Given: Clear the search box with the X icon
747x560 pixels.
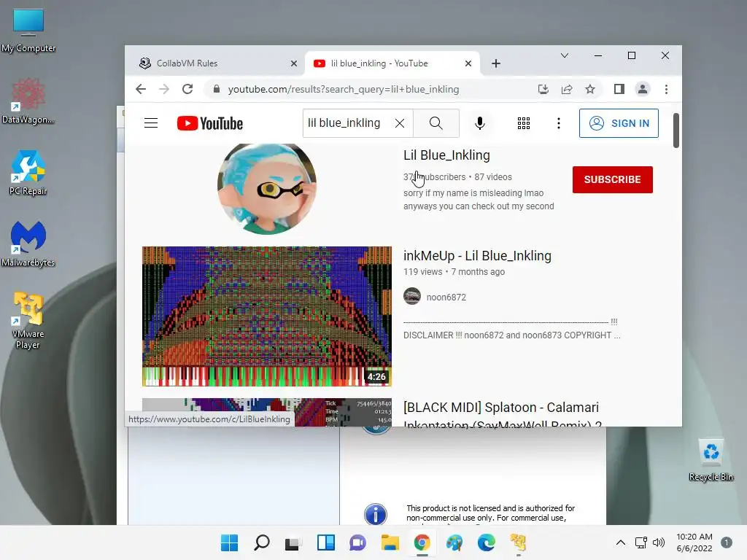Looking at the screenshot, I should point(400,123).
